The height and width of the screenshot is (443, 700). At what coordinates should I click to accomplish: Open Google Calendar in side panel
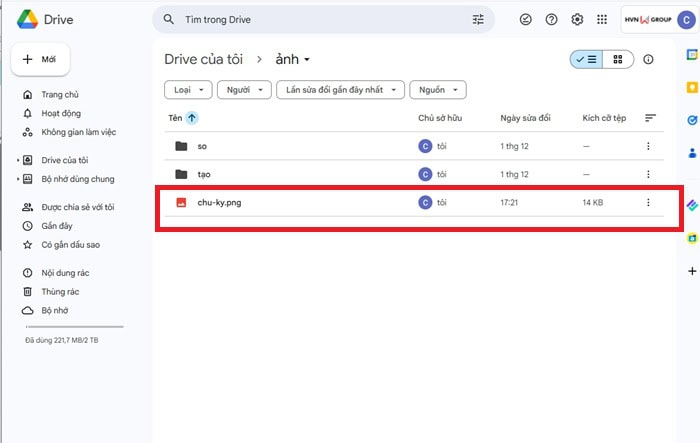coord(691,56)
